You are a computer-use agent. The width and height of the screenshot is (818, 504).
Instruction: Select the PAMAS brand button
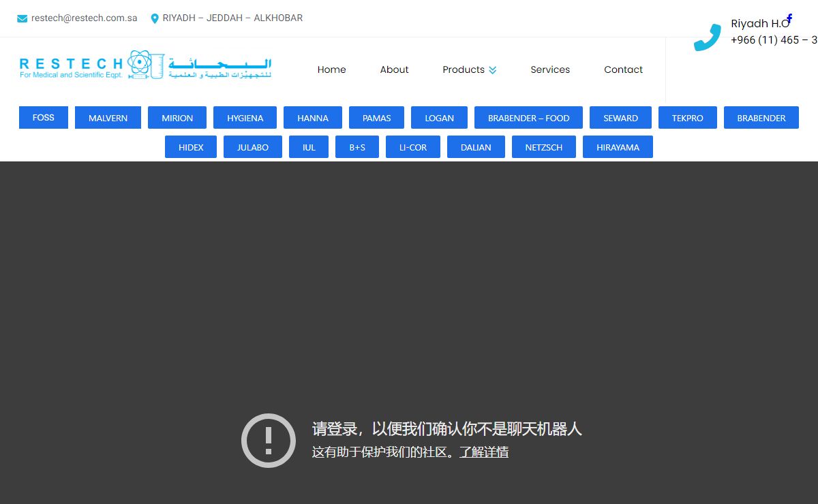[x=376, y=117]
